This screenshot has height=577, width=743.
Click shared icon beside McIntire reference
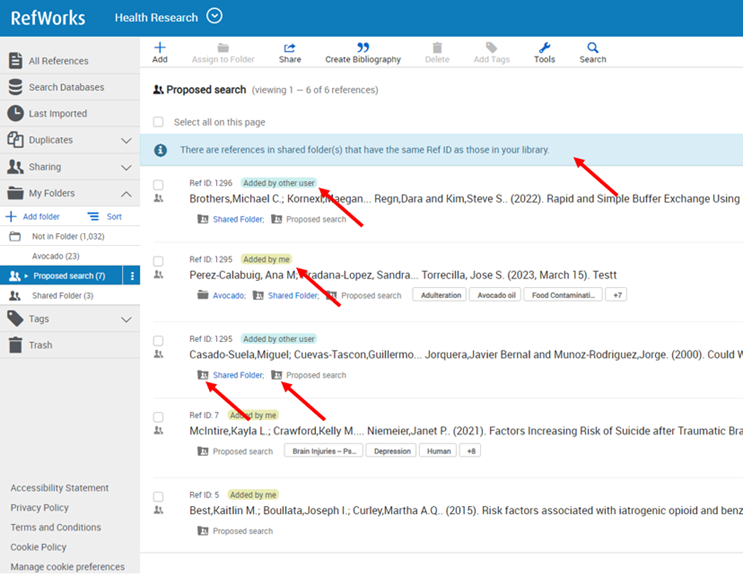point(158,431)
